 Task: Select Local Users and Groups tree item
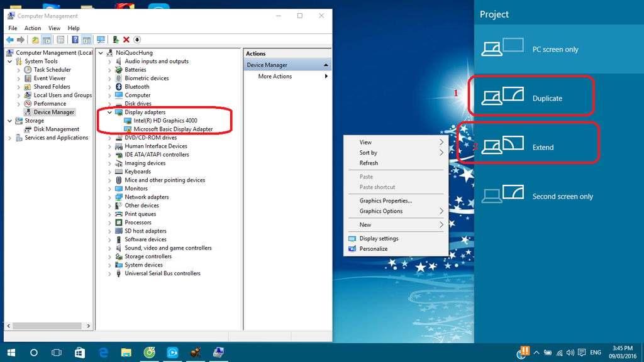63,96
